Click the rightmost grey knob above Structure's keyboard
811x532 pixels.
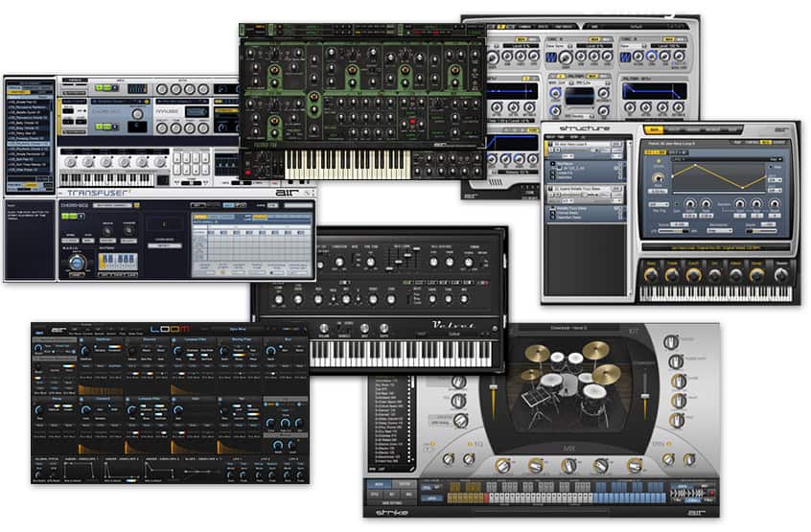click(781, 274)
